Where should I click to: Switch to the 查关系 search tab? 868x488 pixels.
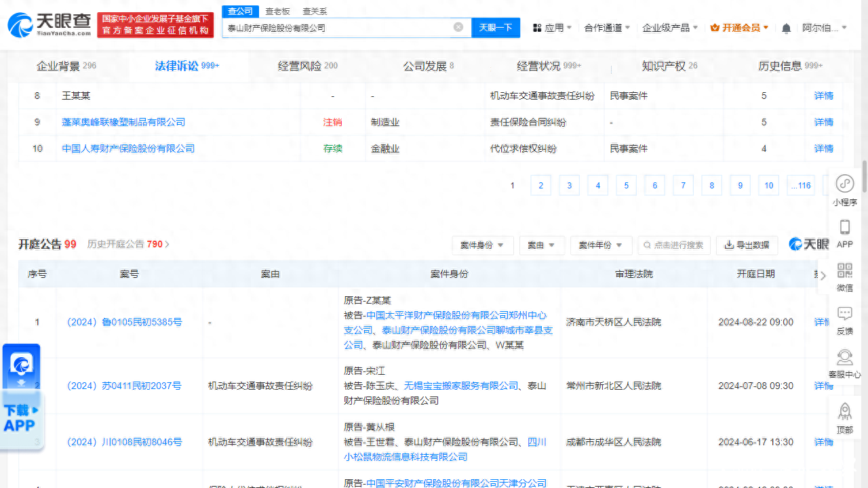[314, 12]
